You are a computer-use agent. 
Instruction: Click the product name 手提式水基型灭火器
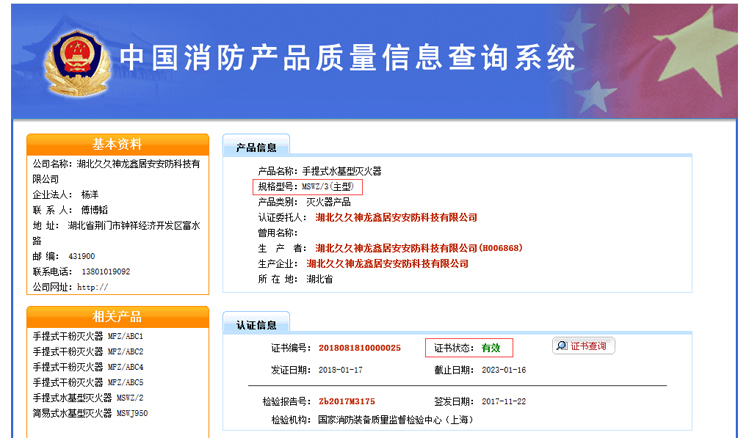point(342,171)
